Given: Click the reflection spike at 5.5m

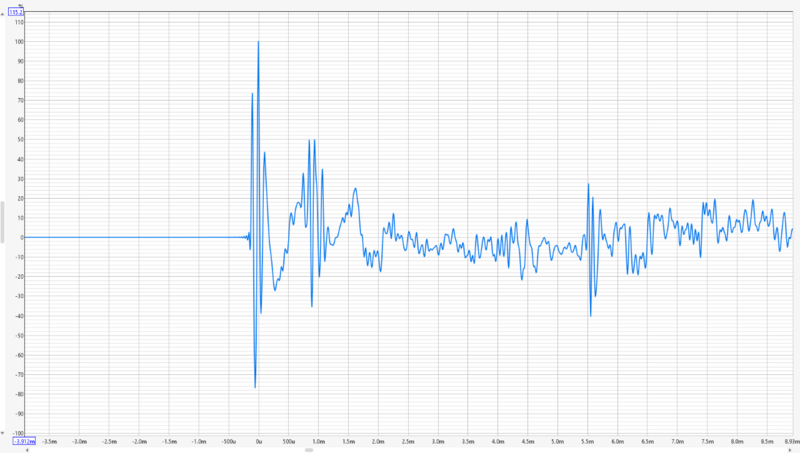Looking at the screenshot, I should click(588, 185).
